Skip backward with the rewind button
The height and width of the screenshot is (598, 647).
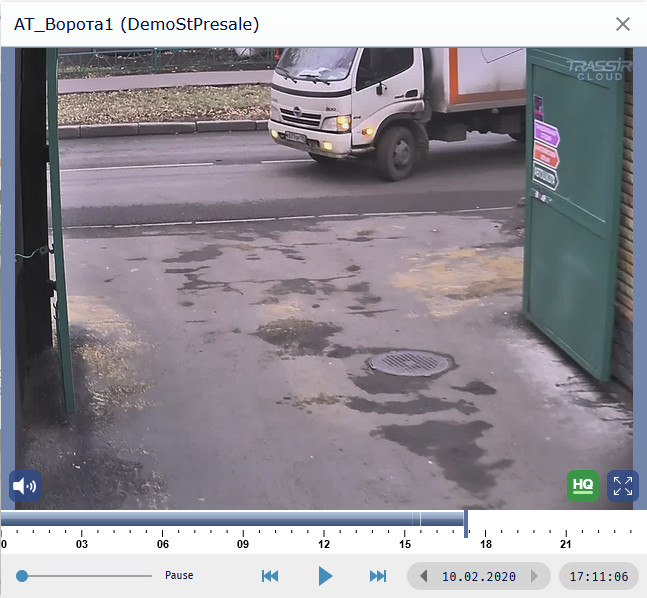(270, 576)
